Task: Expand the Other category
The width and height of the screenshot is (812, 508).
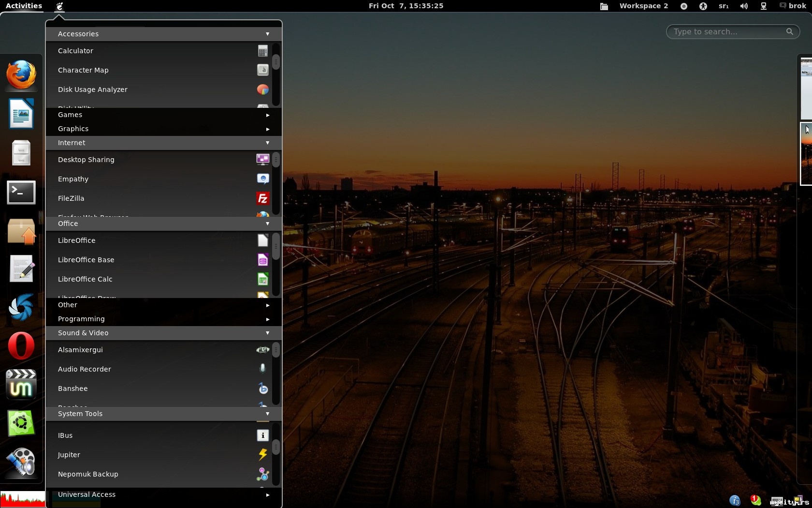Action: pyautogui.click(x=163, y=305)
